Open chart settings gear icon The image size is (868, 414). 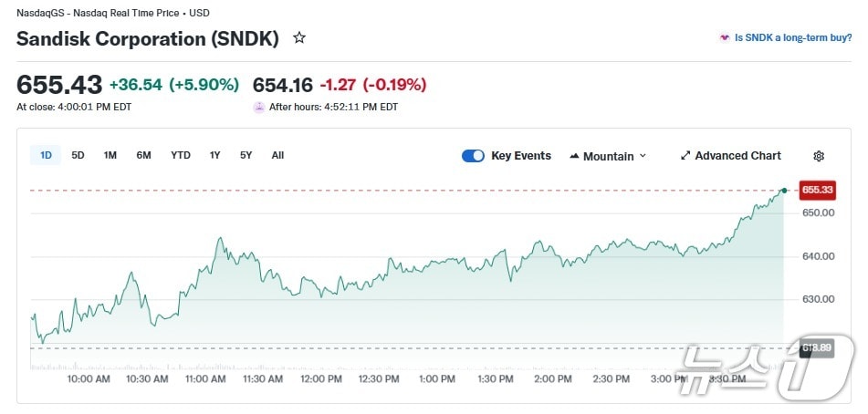[x=819, y=156]
